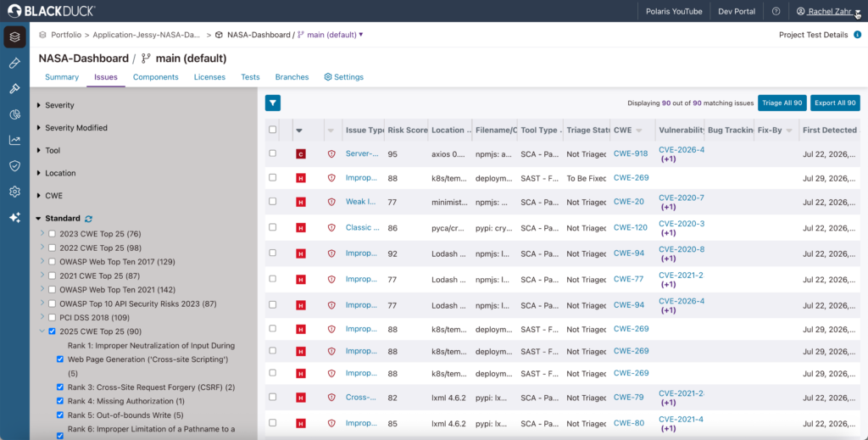Toggle the select-all checkbox in table header
Screen dimensions: 868x440
[272, 130]
